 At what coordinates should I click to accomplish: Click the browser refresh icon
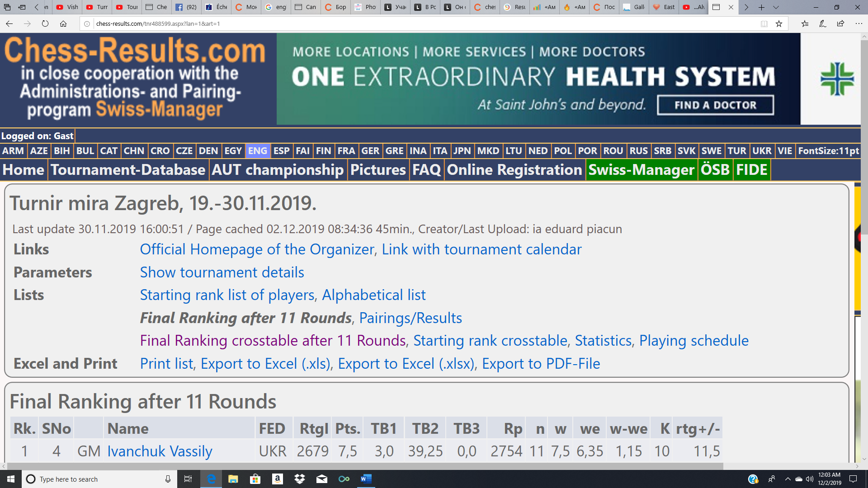[x=45, y=23]
